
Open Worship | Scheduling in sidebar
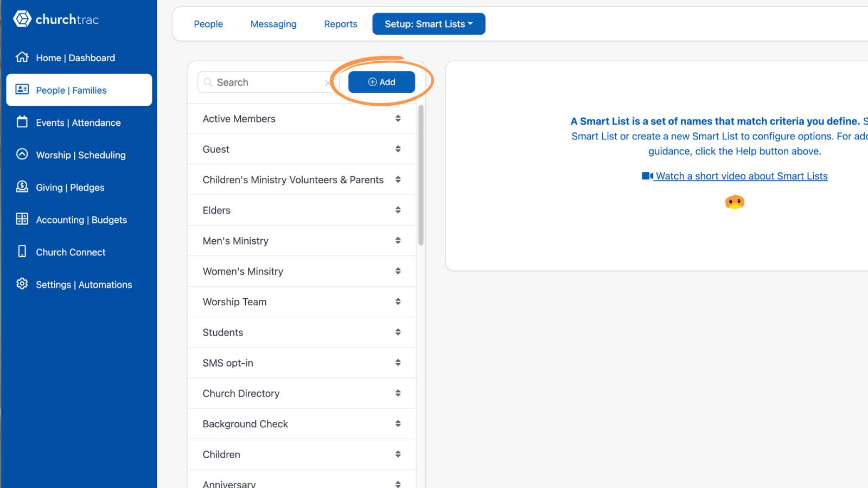coord(79,155)
